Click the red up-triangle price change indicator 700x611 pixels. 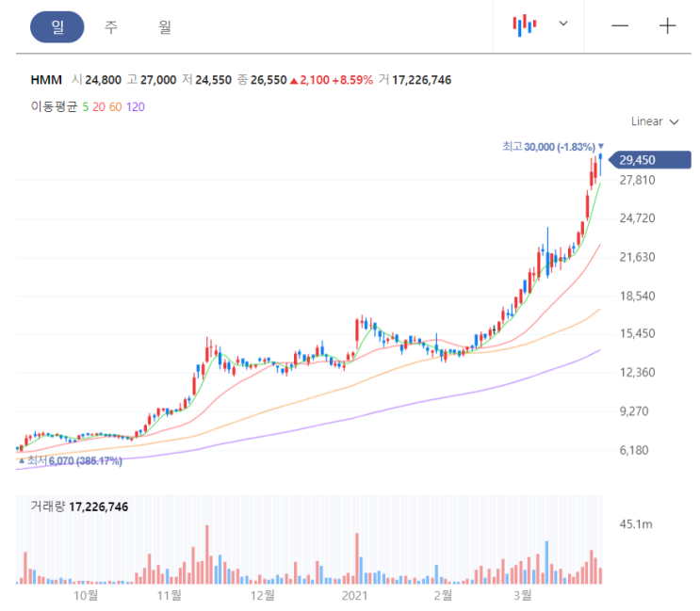click(x=295, y=80)
